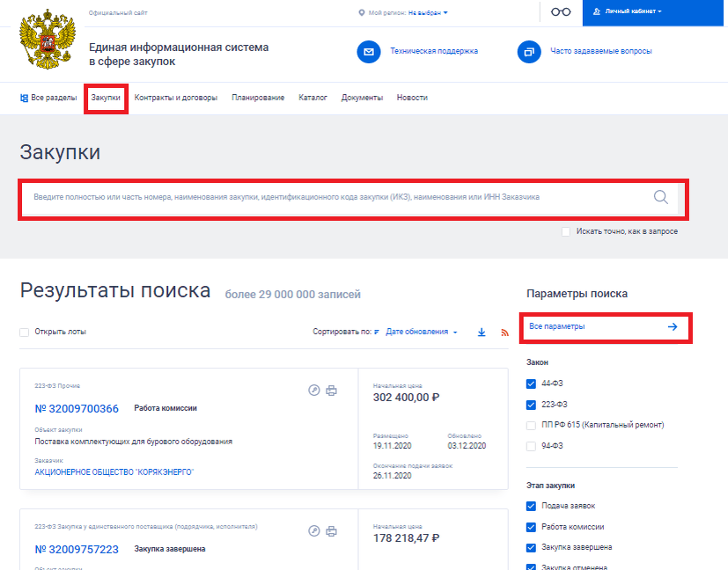Open purchase № 32009700366
This screenshot has width=728, height=570.
pos(77,409)
